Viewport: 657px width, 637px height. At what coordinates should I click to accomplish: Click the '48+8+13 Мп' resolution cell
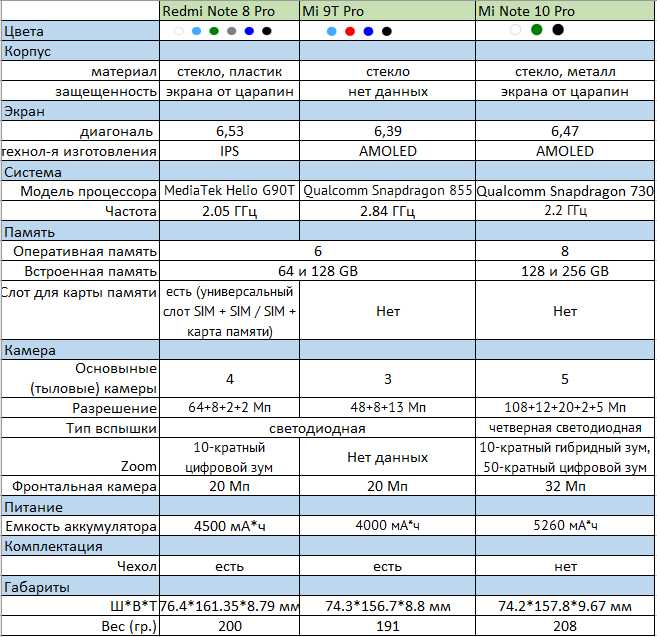point(388,407)
